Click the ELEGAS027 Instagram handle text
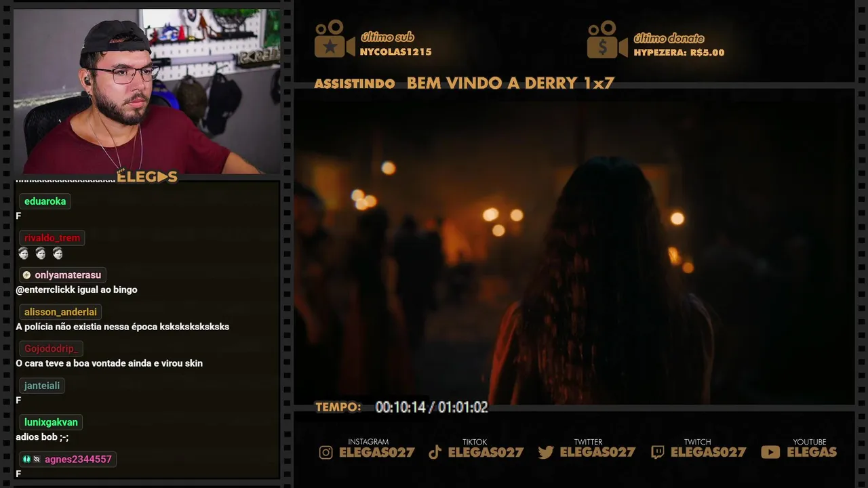The image size is (868, 488). (376, 452)
